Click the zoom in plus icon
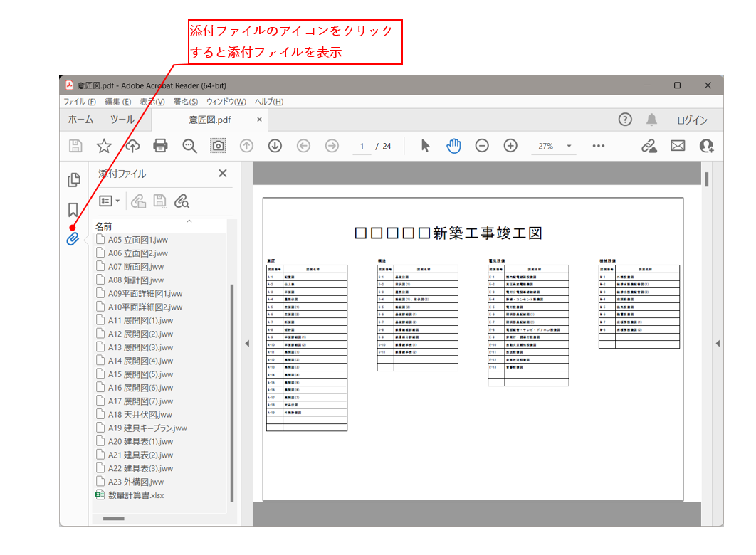The height and width of the screenshot is (555, 756). click(510, 146)
